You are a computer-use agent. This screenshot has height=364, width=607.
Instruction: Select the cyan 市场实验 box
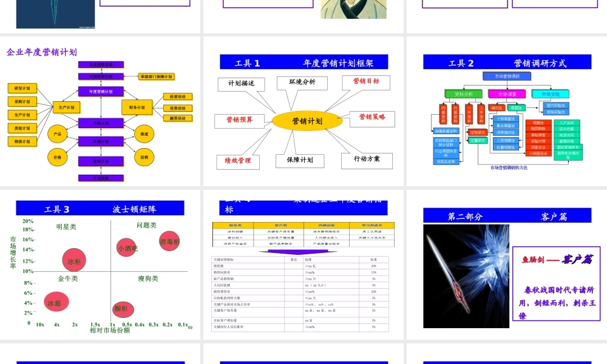(x=551, y=94)
